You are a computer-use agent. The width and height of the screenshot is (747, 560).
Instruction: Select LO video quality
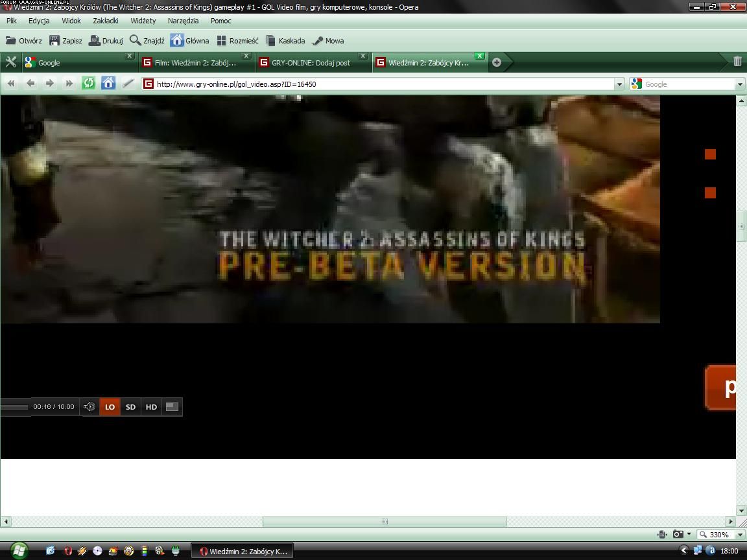pyautogui.click(x=110, y=407)
